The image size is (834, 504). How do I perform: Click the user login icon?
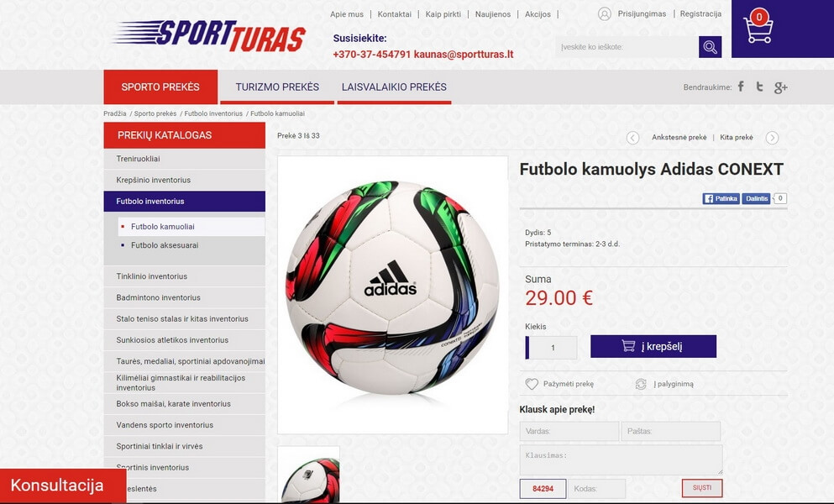604,13
